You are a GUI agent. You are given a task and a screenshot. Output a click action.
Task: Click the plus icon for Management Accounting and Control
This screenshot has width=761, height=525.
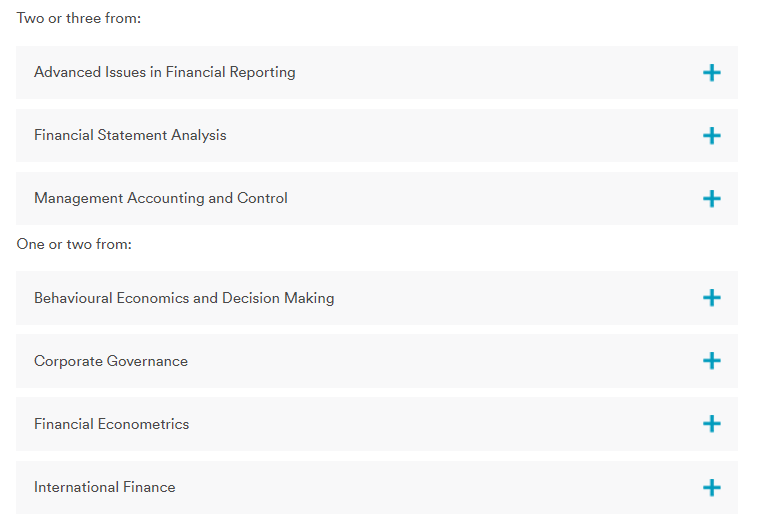tap(712, 199)
